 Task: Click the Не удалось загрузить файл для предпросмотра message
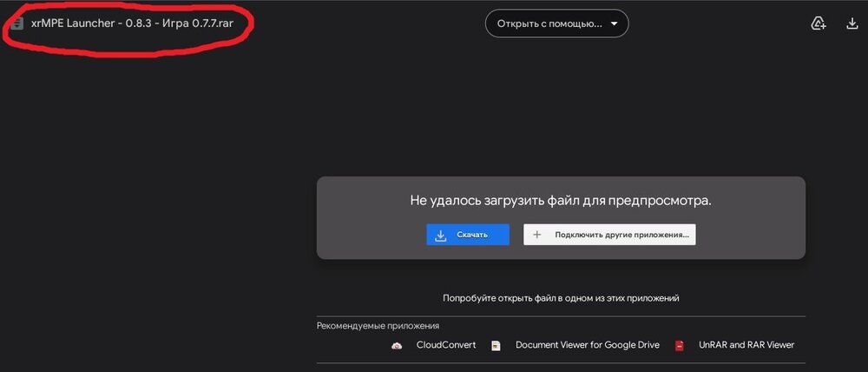pyautogui.click(x=561, y=201)
